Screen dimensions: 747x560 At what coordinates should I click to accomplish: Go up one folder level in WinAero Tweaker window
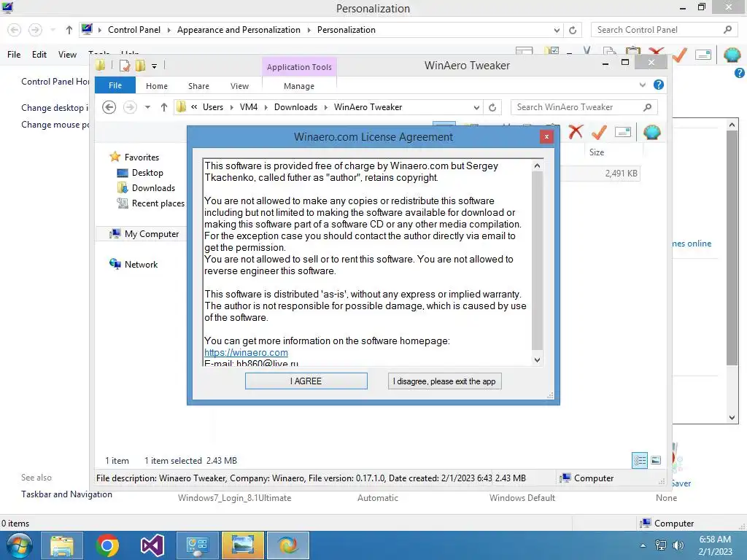click(164, 107)
